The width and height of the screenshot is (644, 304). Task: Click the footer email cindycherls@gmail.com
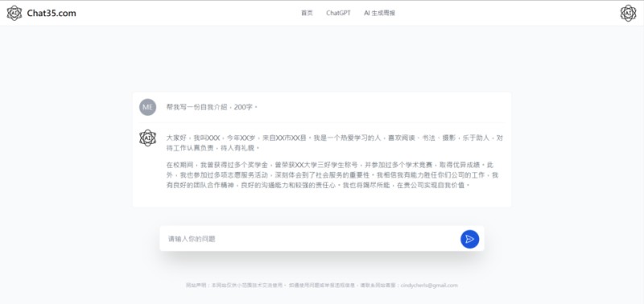point(429,286)
